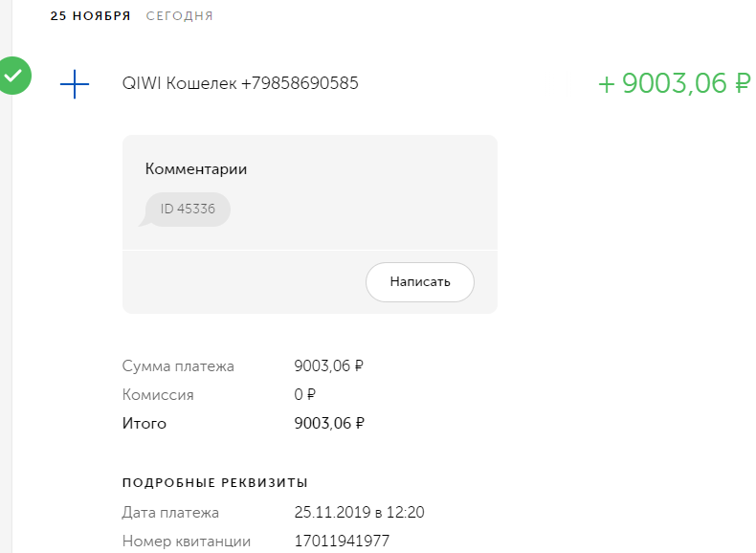Click the Сумма платежа label

[178, 365]
